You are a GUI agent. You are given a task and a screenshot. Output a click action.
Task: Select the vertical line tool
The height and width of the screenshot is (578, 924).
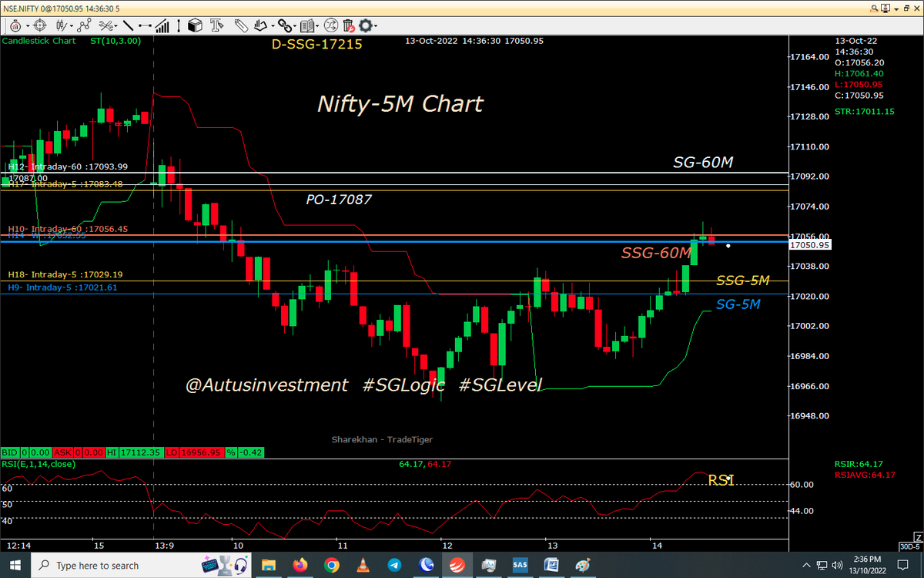[x=179, y=25]
